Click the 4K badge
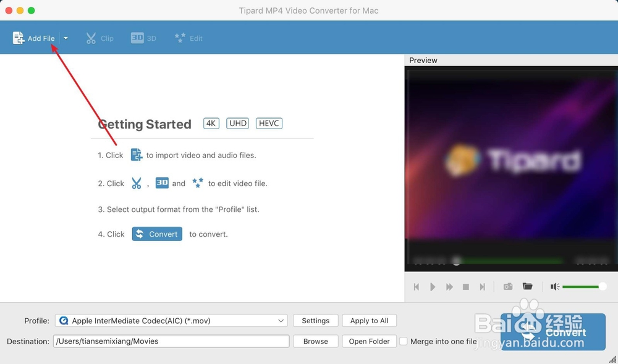Screen dimensions: 618x364 pyautogui.click(x=211, y=124)
